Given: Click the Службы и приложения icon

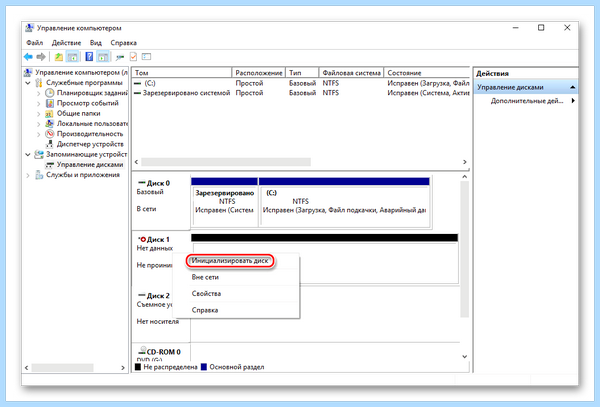Looking at the screenshot, I should [x=39, y=175].
